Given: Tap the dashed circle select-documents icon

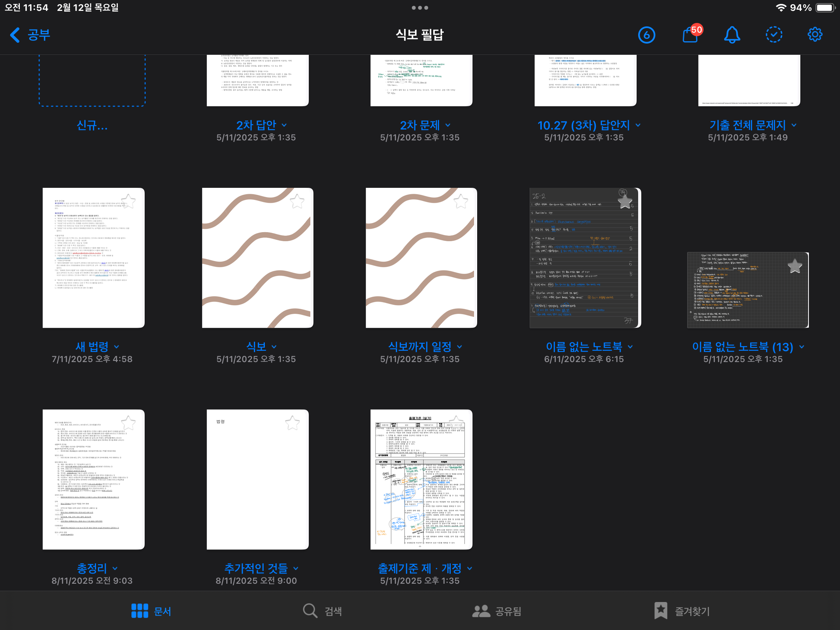Looking at the screenshot, I should [774, 35].
